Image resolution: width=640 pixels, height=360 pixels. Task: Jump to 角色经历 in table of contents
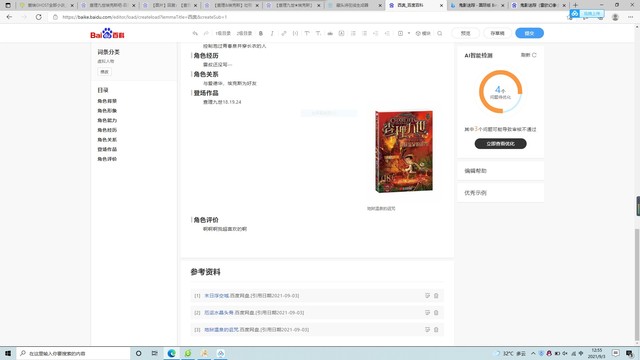click(x=107, y=130)
